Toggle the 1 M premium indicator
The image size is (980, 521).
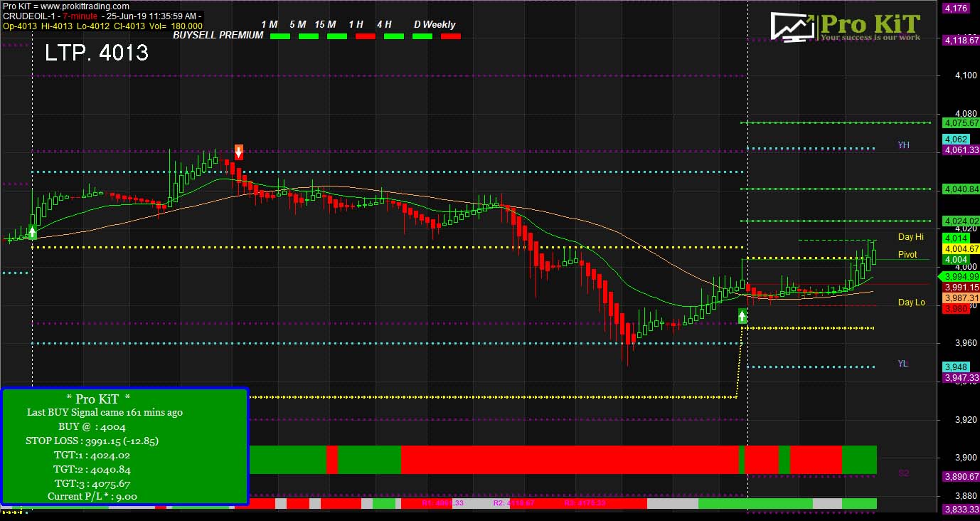[x=279, y=36]
